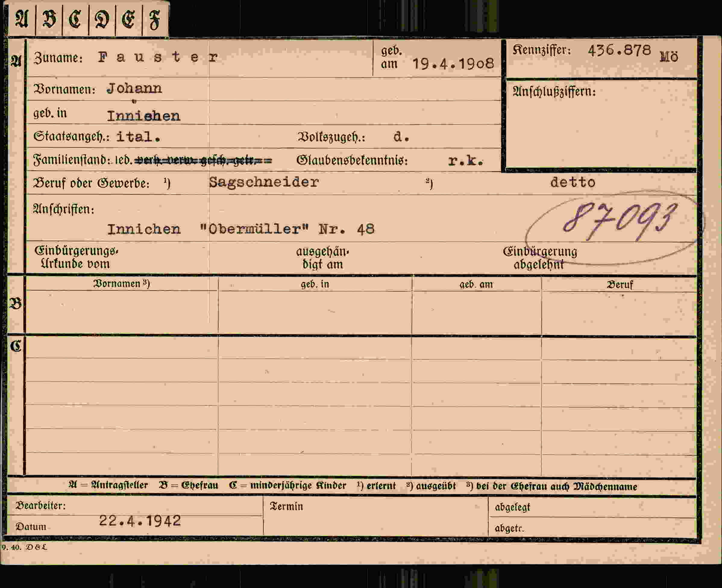
Task: Click the typed first name 'Johann'
Action: pyautogui.click(x=134, y=89)
